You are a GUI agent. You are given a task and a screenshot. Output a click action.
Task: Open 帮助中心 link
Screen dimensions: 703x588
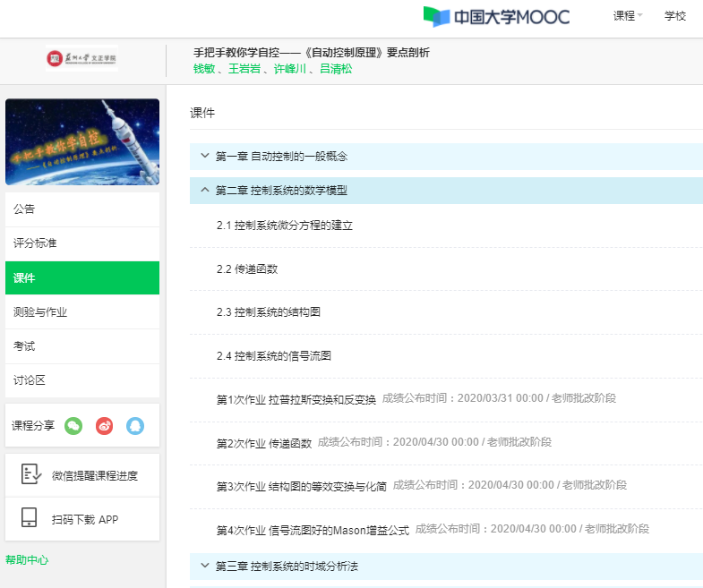[27, 560]
